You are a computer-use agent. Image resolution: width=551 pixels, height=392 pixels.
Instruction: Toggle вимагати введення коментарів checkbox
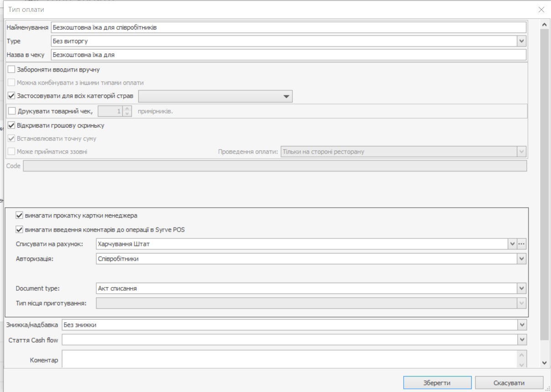pyautogui.click(x=19, y=230)
